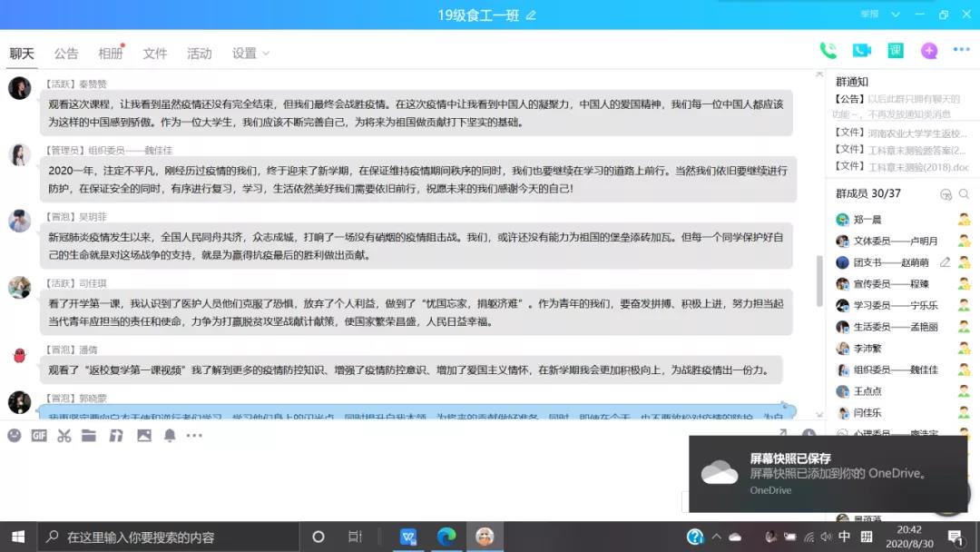Open the green class (课) icon
This screenshot has width=980, height=552.
tap(896, 51)
